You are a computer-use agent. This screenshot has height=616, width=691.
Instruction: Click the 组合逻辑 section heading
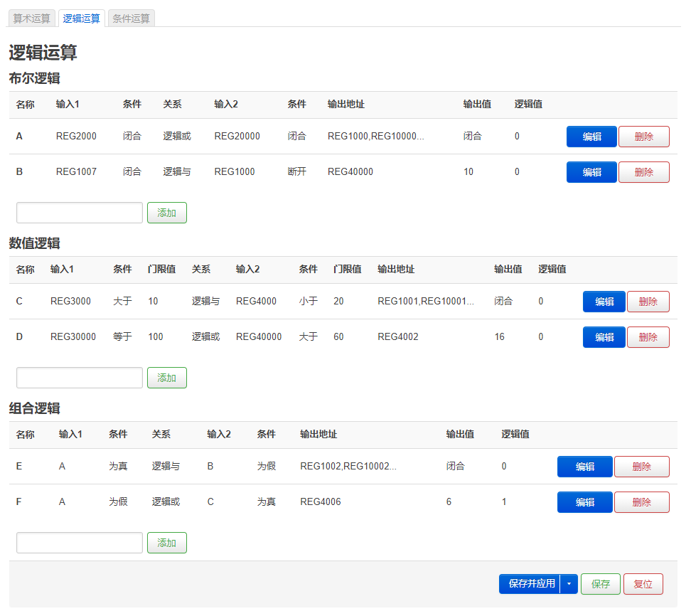coord(34,408)
